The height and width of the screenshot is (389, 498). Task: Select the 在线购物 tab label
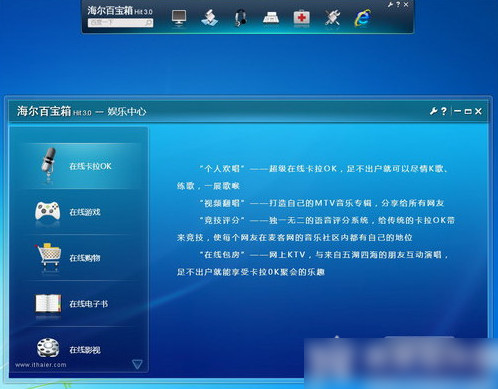pyautogui.click(x=85, y=258)
